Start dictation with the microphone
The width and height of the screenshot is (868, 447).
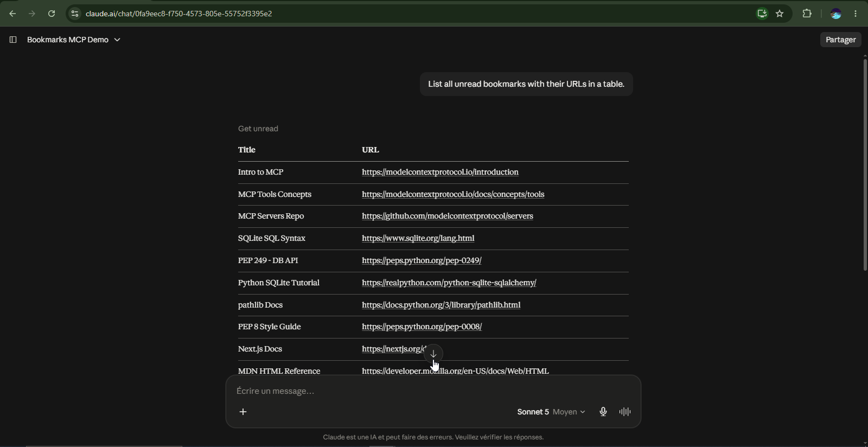click(603, 412)
